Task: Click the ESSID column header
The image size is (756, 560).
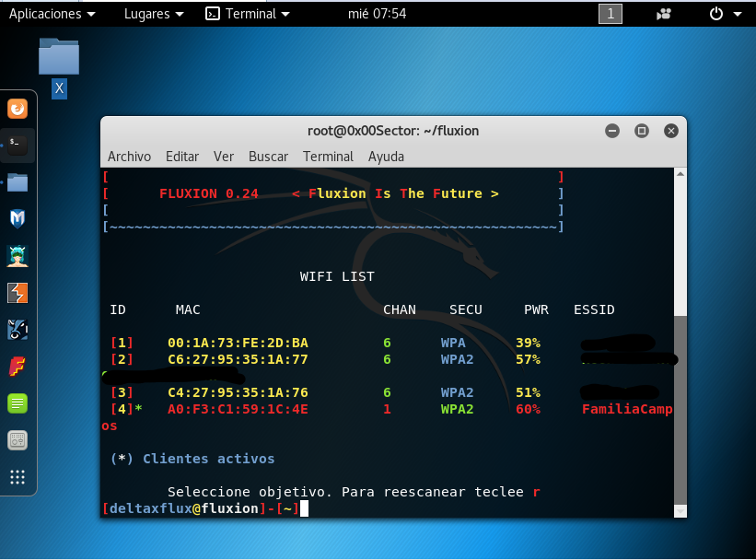Action: point(594,309)
